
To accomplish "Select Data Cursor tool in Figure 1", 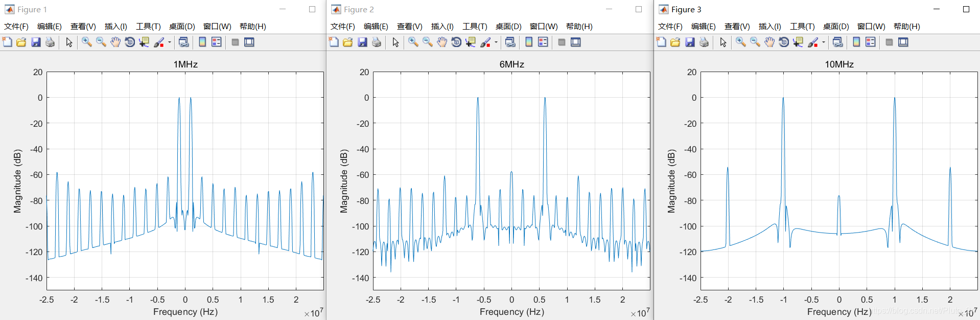I will [144, 42].
